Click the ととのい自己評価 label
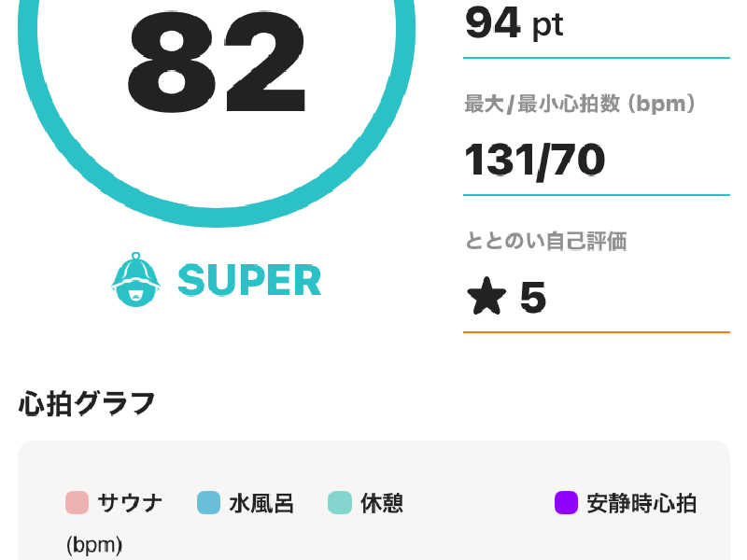The height and width of the screenshot is (560, 747). pos(546,241)
